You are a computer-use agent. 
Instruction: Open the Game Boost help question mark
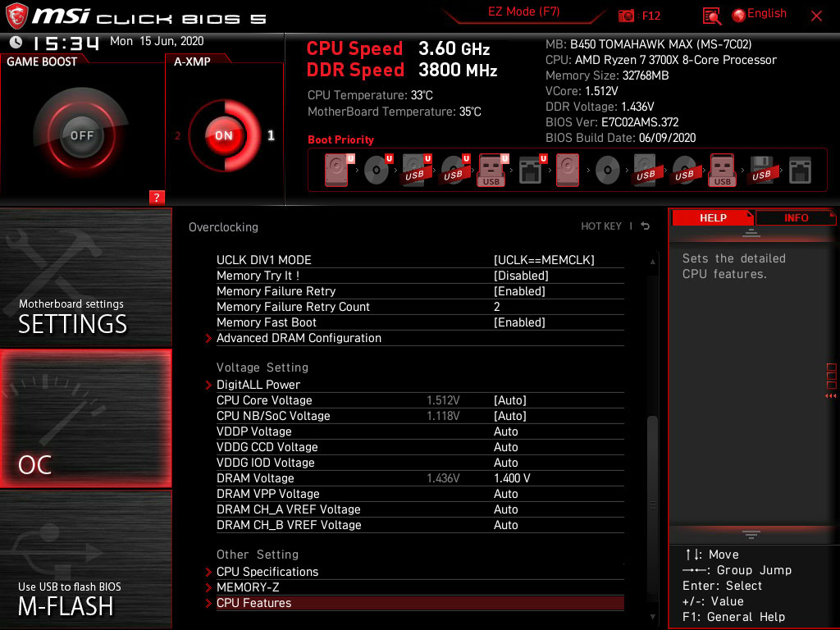(158, 198)
